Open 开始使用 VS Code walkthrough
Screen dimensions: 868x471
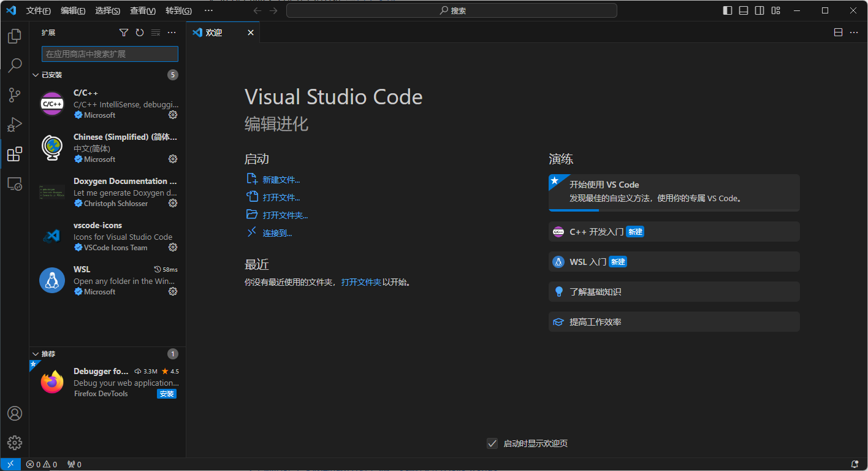(674, 193)
